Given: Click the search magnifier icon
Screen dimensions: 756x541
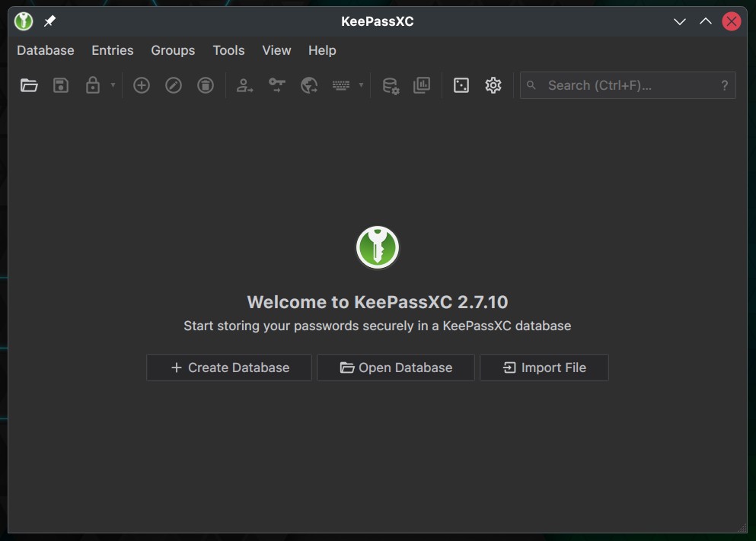Looking at the screenshot, I should 531,85.
